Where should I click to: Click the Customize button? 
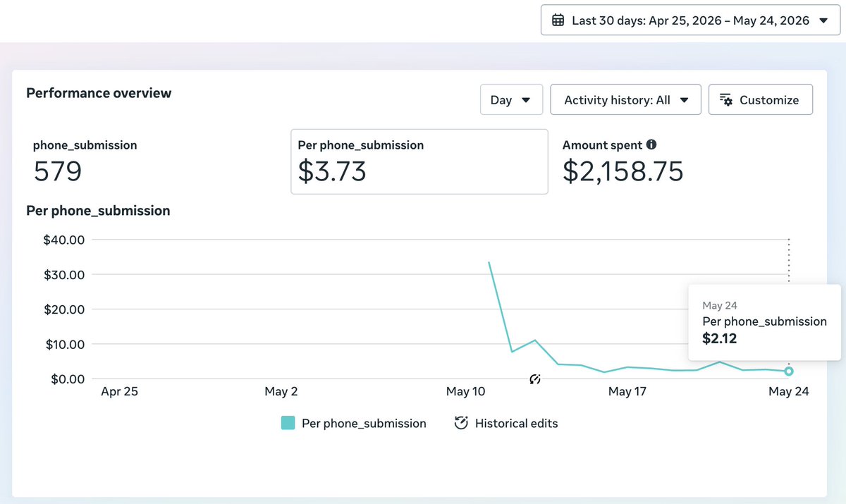[761, 100]
